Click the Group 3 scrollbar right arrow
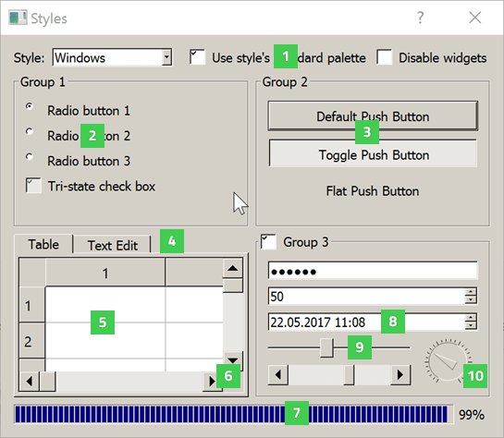 click(400, 374)
